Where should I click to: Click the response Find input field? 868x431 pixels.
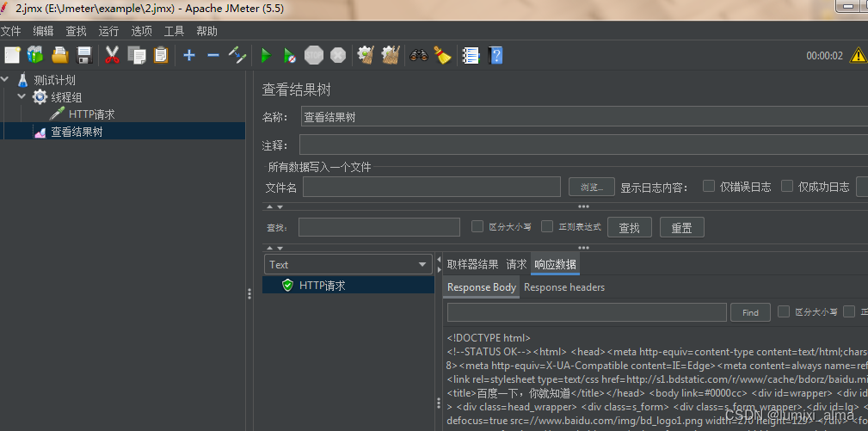point(587,312)
